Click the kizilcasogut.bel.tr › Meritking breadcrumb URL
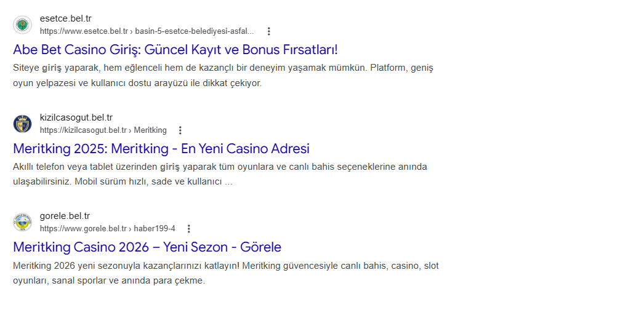This screenshot has height=310, width=644. 103,130
